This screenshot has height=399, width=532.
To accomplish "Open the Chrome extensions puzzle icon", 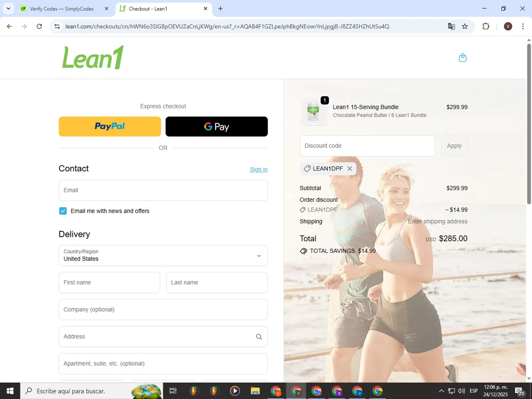I will pyautogui.click(x=486, y=26).
